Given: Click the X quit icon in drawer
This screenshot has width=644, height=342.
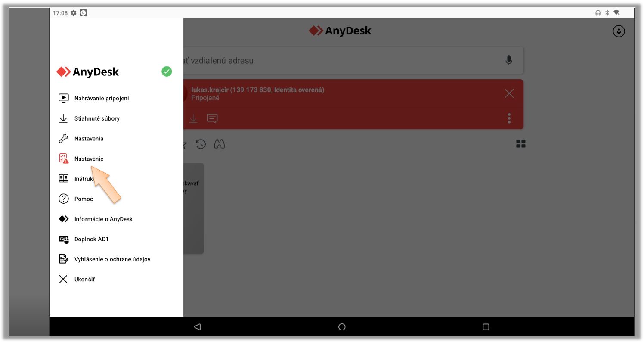Looking at the screenshot, I should pos(63,279).
